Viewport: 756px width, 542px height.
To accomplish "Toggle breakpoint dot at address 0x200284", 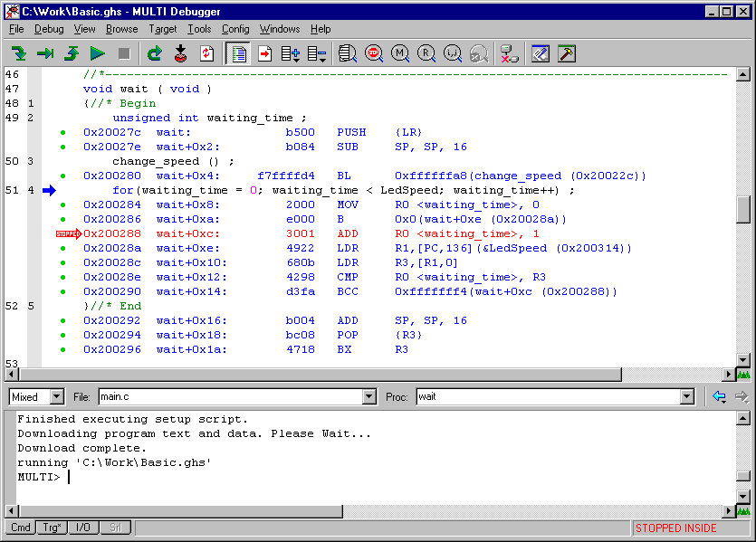I will (63, 204).
